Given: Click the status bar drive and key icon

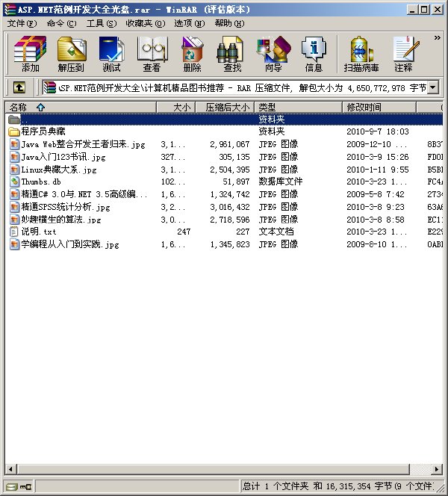Looking at the screenshot, I should point(19,486).
